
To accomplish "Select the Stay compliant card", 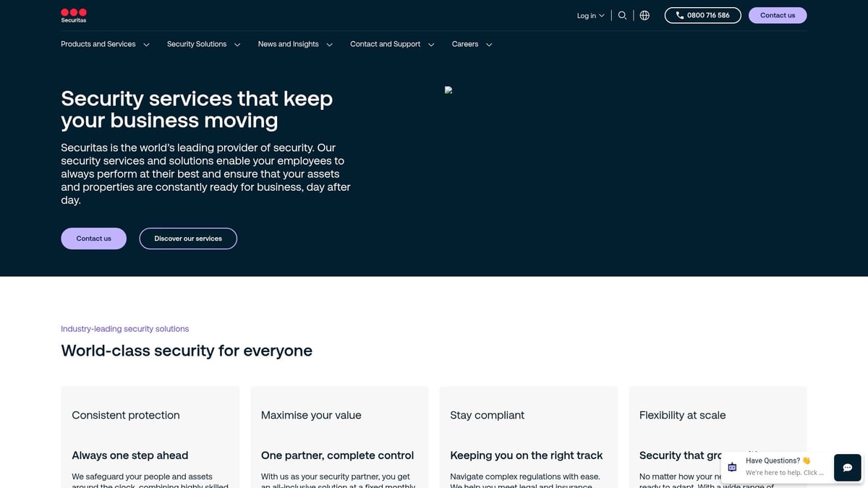I will coord(528,434).
